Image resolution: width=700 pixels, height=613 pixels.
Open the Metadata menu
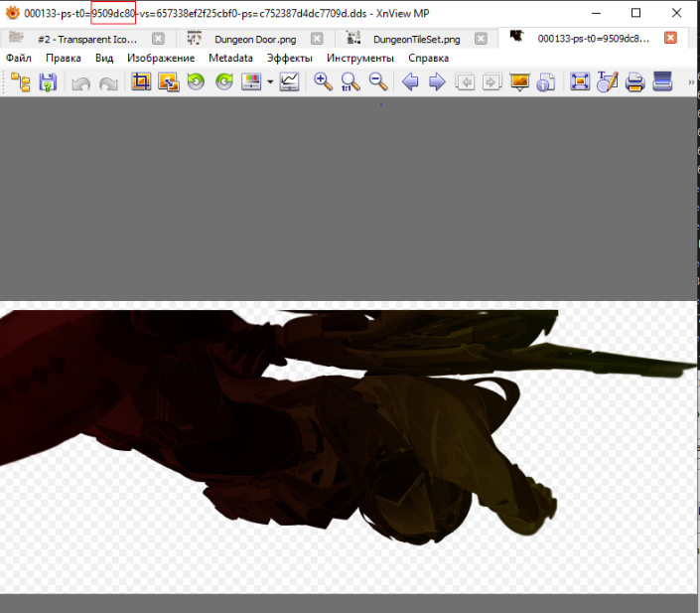(230, 58)
